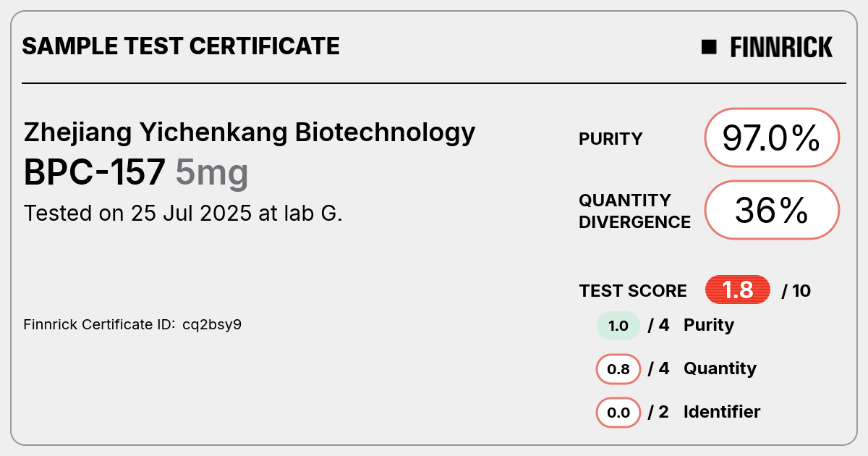This screenshot has width=868, height=456.
Task: Click the Zhejiang Yichenkang Biotechnology vendor name
Action: [250, 133]
